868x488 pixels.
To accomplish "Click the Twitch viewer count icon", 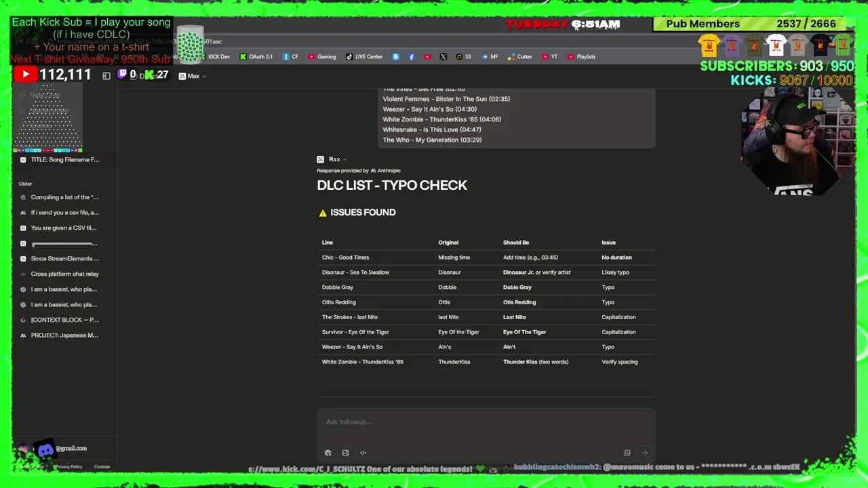I will click(x=123, y=75).
